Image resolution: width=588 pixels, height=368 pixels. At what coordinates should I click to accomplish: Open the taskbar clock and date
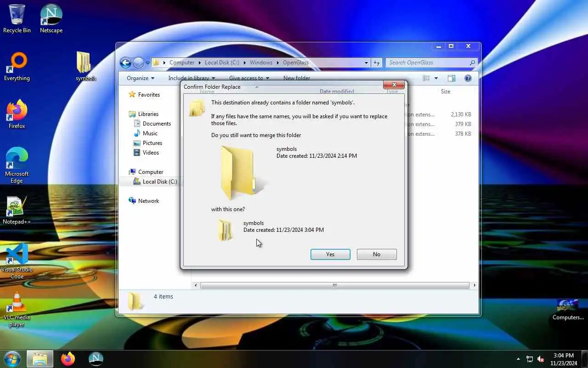pos(564,359)
